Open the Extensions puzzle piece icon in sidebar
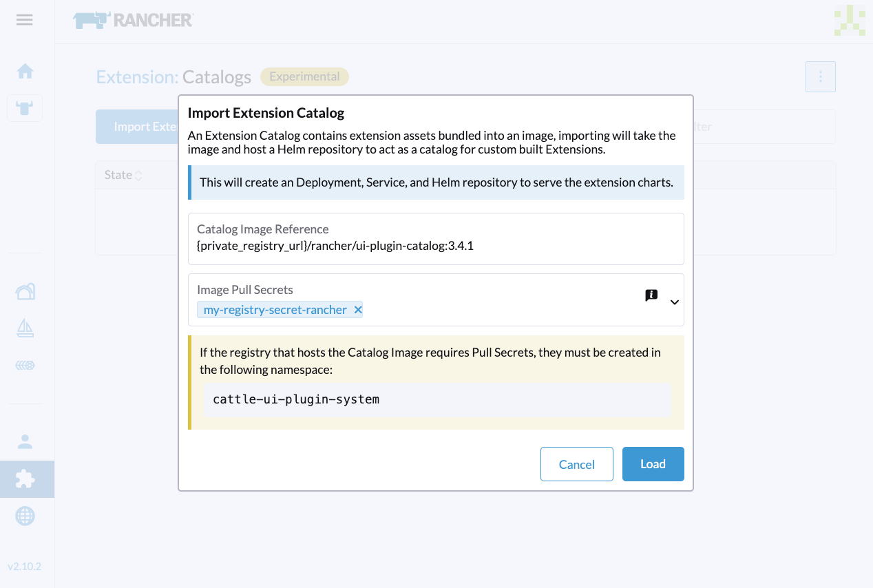 click(x=25, y=479)
